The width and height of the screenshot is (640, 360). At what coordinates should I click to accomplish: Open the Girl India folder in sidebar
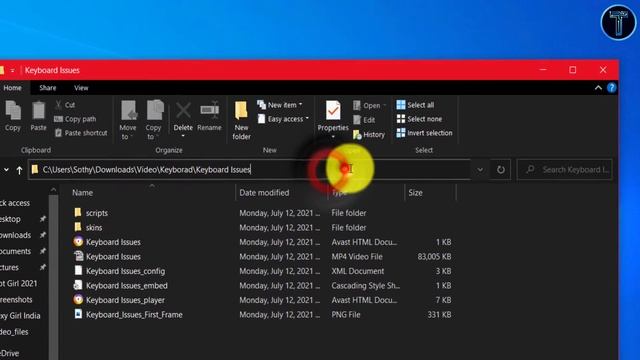pos(20,316)
